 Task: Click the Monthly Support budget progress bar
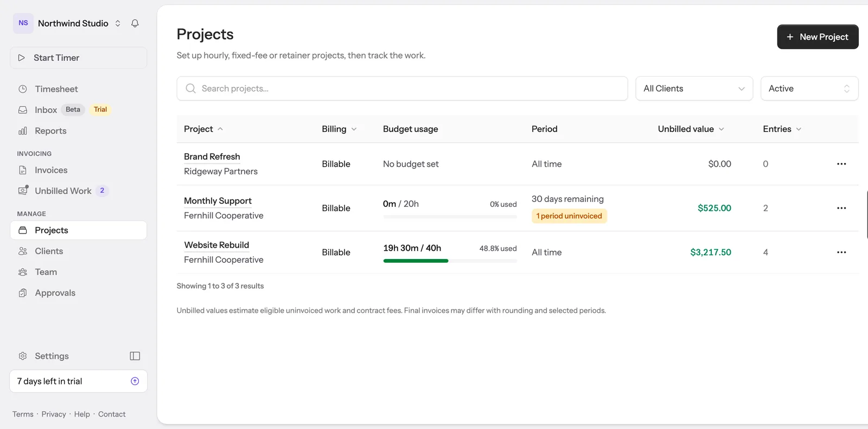click(x=450, y=217)
